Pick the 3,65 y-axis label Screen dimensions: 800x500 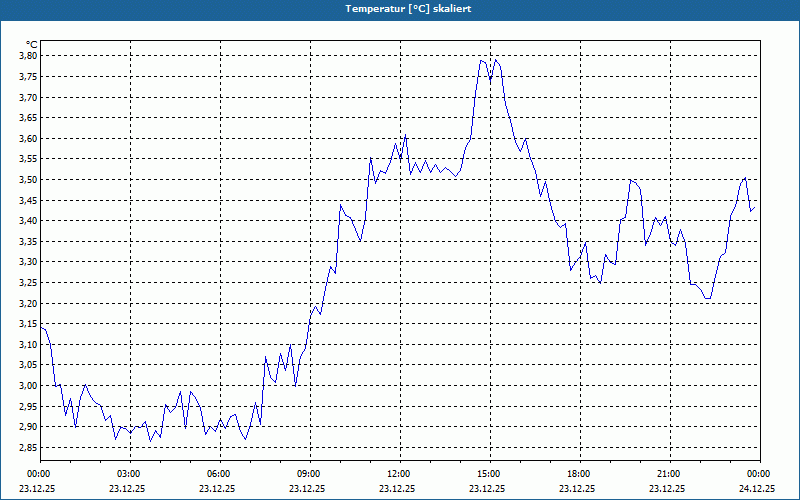click(x=29, y=117)
